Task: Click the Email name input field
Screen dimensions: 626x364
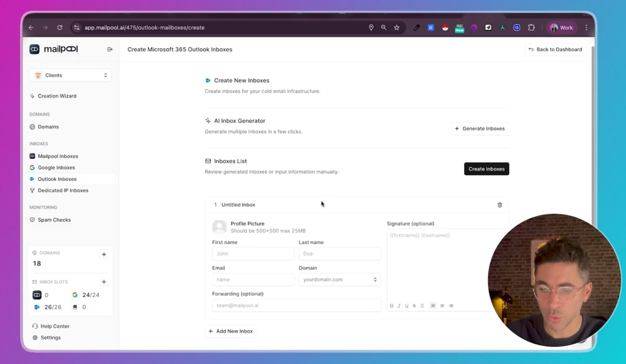Action: click(x=253, y=280)
